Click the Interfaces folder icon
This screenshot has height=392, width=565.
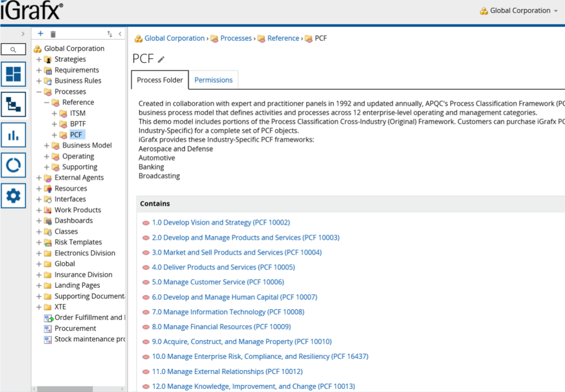(x=48, y=199)
